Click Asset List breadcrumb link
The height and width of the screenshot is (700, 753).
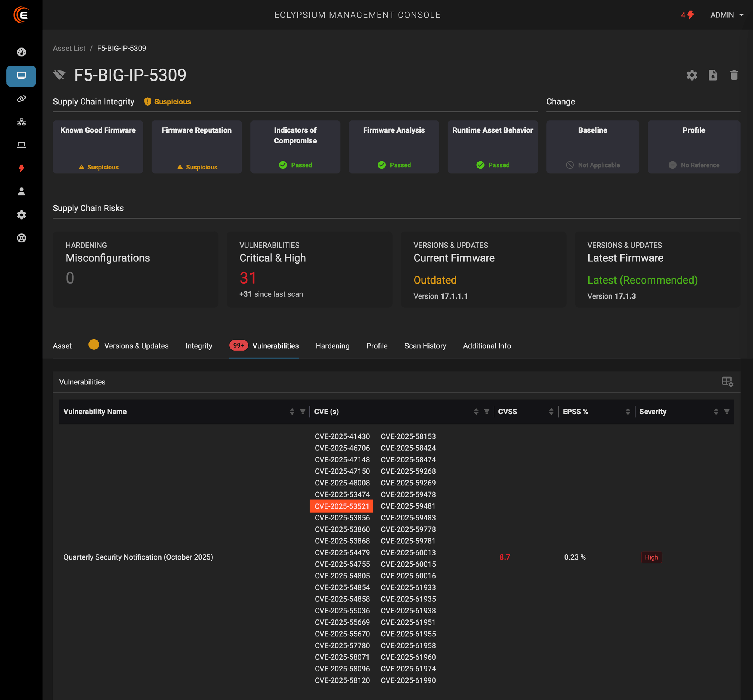[69, 49]
